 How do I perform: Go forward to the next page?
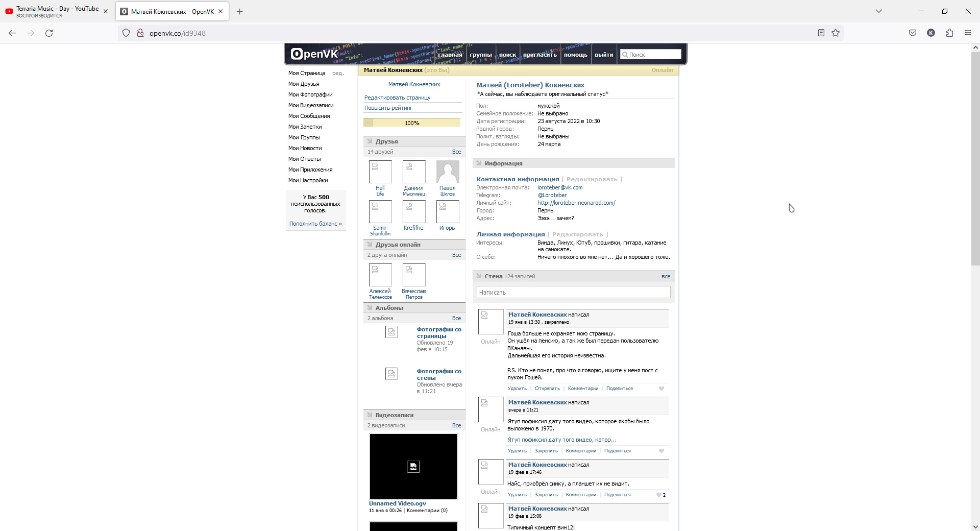[x=31, y=33]
